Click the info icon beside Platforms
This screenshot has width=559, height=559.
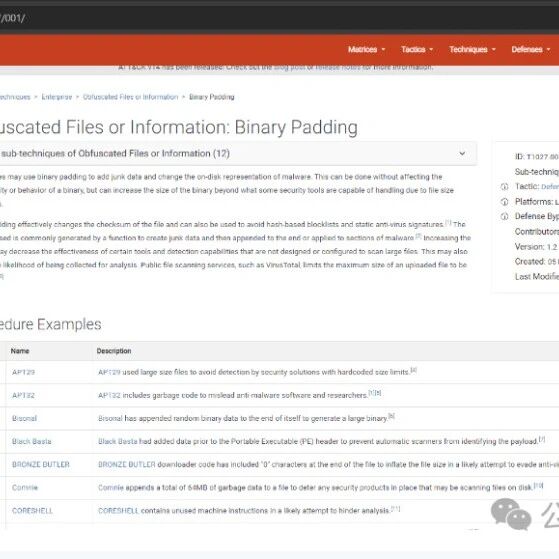pos(504,202)
